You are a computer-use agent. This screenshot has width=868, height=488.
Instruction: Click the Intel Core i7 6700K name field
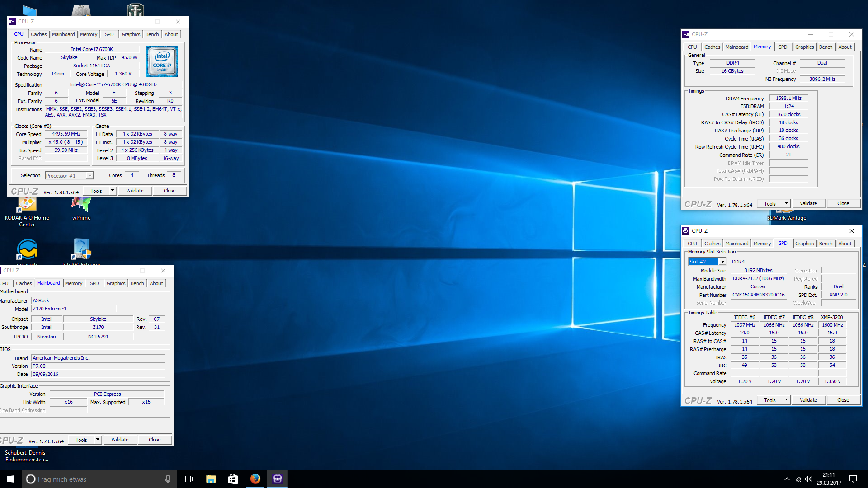tap(92, 50)
